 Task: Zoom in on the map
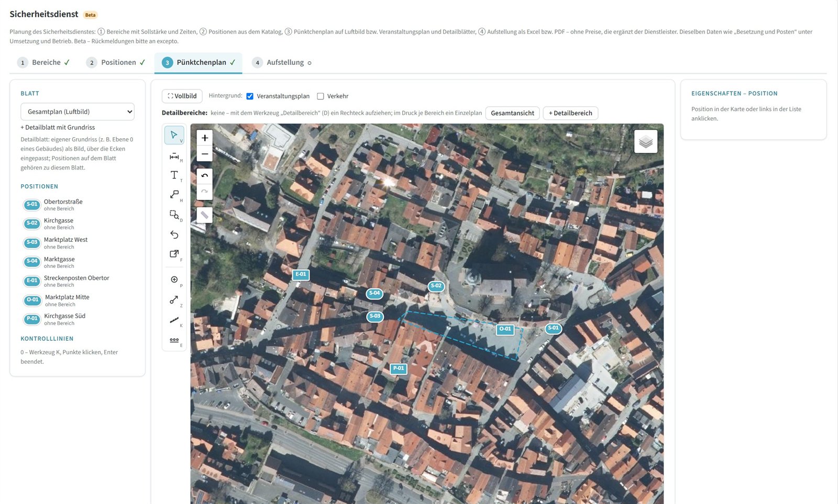[x=205, y=138]
